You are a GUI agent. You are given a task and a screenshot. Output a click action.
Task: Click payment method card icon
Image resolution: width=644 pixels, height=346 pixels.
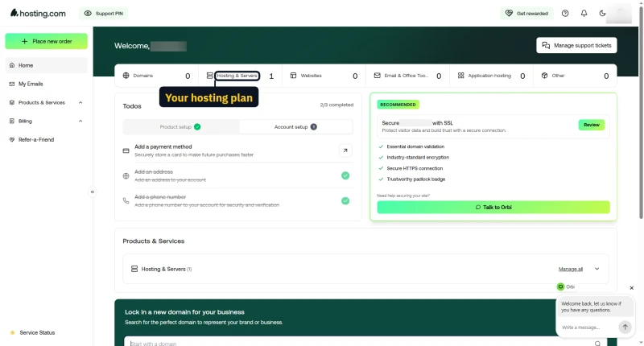(126, 150)
